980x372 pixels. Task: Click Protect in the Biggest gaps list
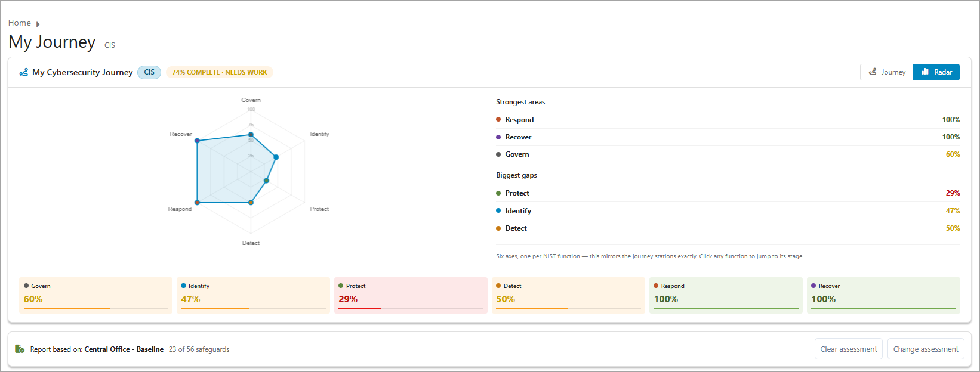(728, 193)
